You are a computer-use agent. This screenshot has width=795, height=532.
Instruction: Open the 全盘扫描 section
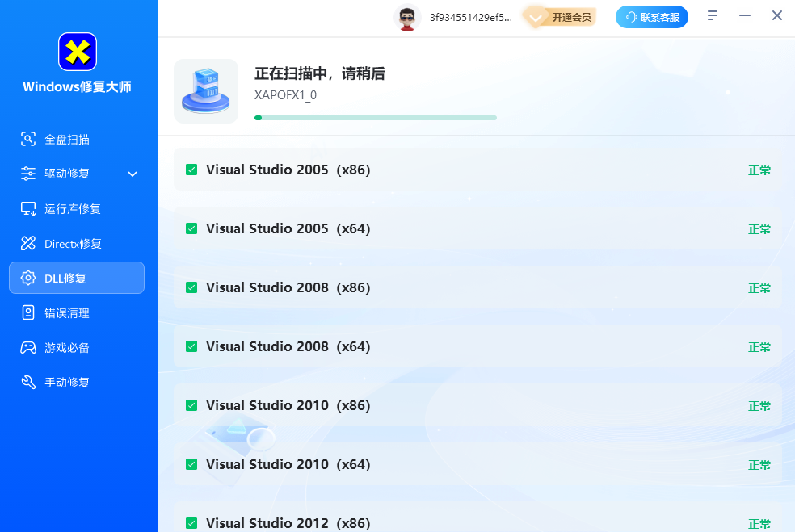click(77, 140)
